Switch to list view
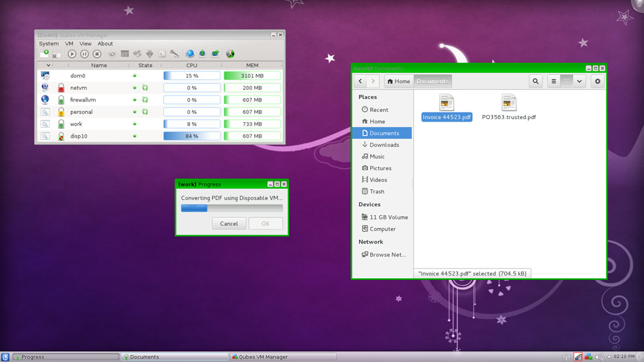 pyautogui.click(x=554, y=81)
